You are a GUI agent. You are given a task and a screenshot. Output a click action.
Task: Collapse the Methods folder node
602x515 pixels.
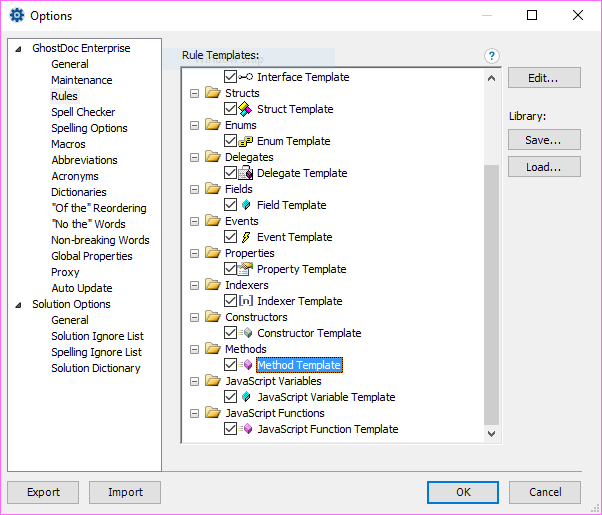[x=194, y=349]
